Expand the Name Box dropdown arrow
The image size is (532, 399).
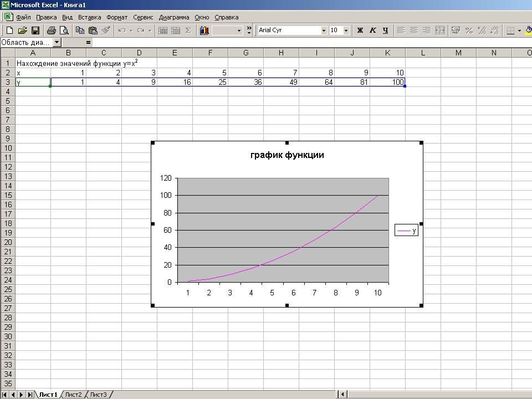coord(57,42)
